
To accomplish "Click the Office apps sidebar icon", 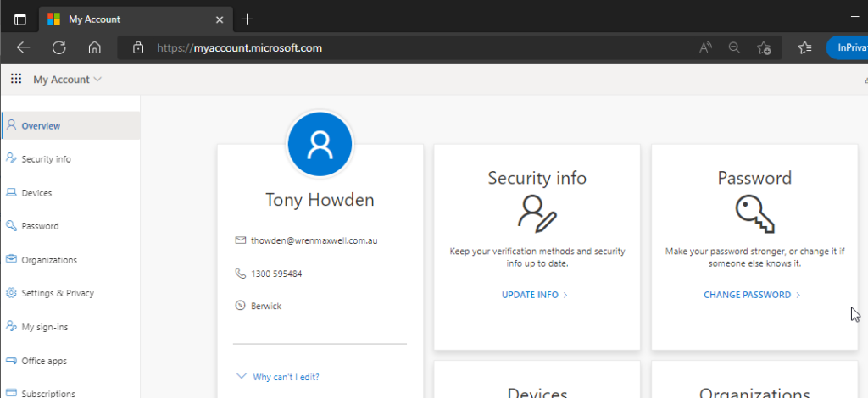I will [x=11, y=361].
